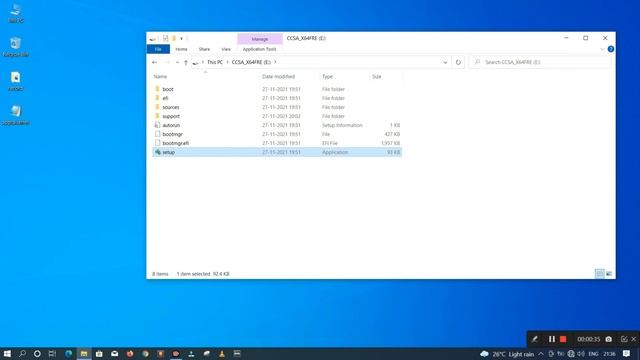
Task: Select the Manage contextual tab
Action: [260, 39]
